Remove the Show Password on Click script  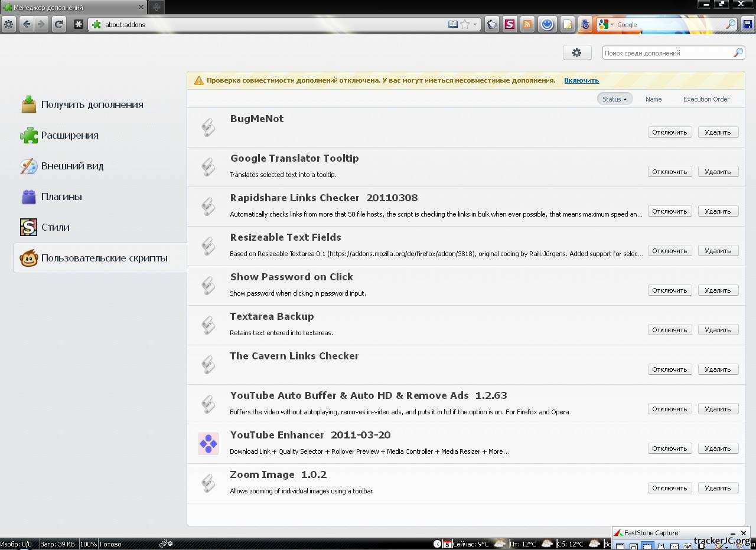[718, 290]
